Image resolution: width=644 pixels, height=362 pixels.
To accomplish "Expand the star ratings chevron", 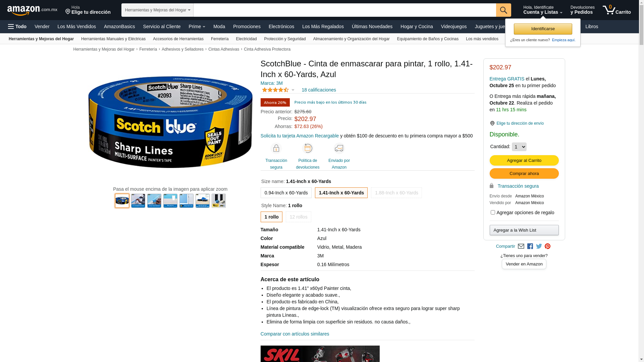I will [293, 90].
